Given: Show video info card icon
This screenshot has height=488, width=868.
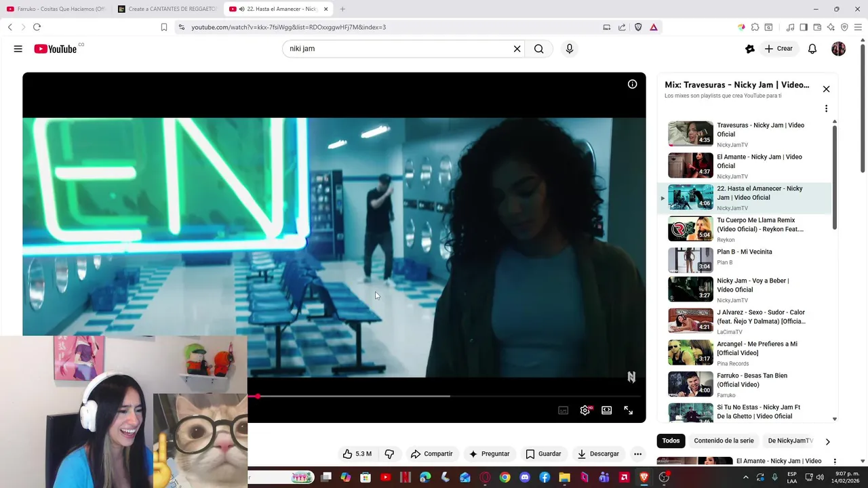Looking at the screenshot, I should click(632, 84).
